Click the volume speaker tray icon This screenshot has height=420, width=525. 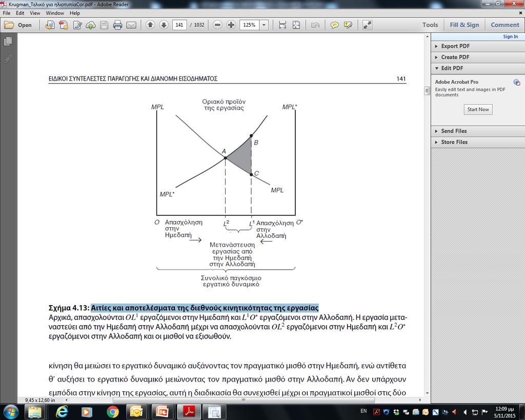coord(465,412)
